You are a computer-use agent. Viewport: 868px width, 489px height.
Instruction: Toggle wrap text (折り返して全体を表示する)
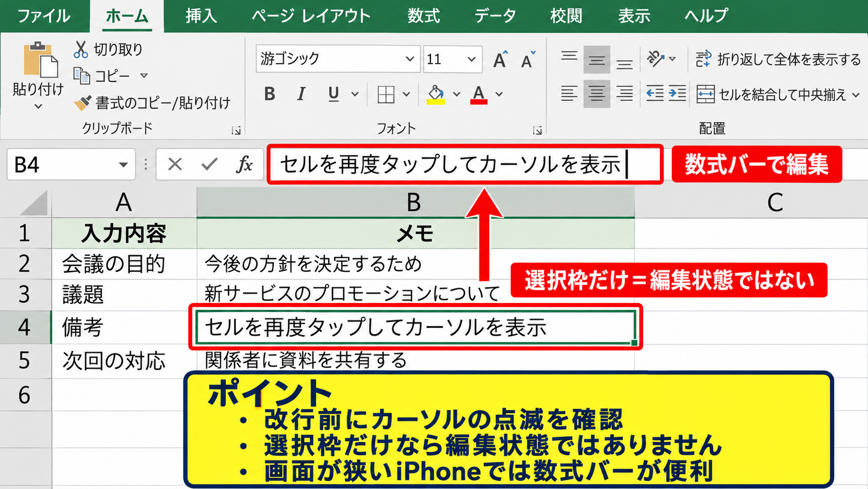click(778, 59)
